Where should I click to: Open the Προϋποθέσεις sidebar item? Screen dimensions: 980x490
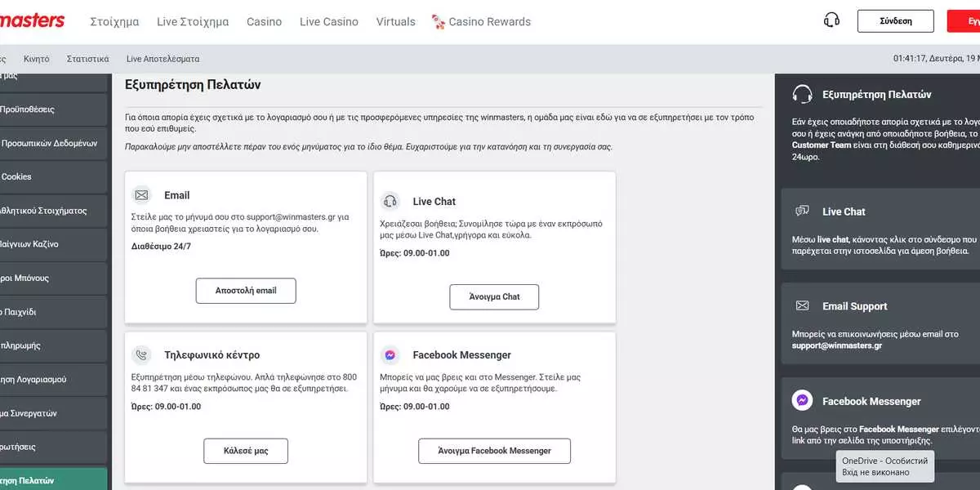[53, 109]
